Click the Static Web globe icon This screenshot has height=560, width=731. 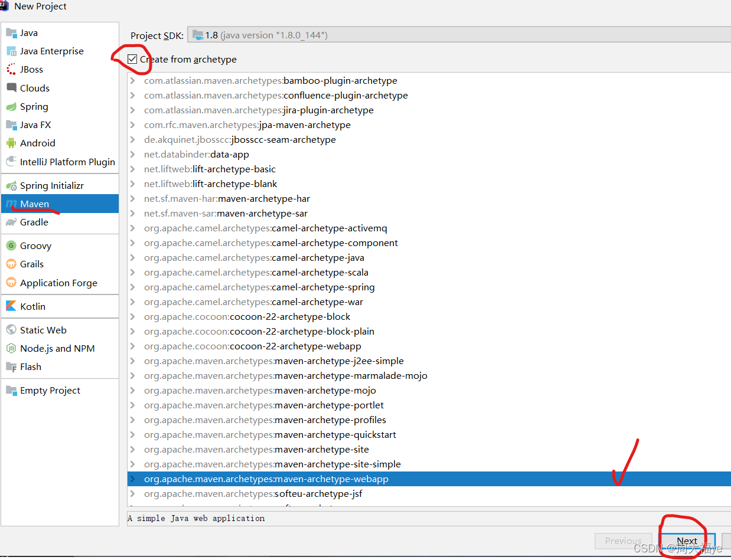11,330
